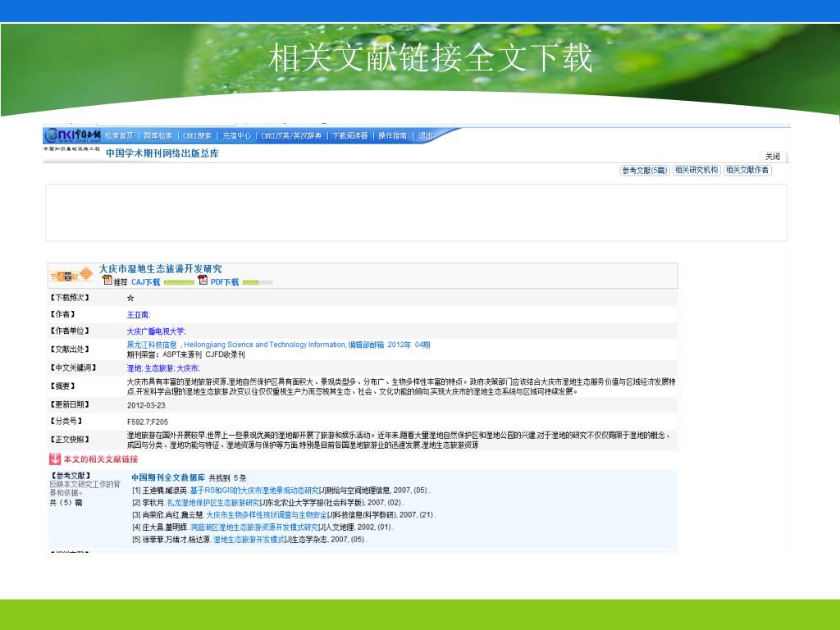Screen dimensions: 840x630
Task: Open reference 洞庭湖区湿地生态旅游资源开发模式研究
Action: [254, 527]
